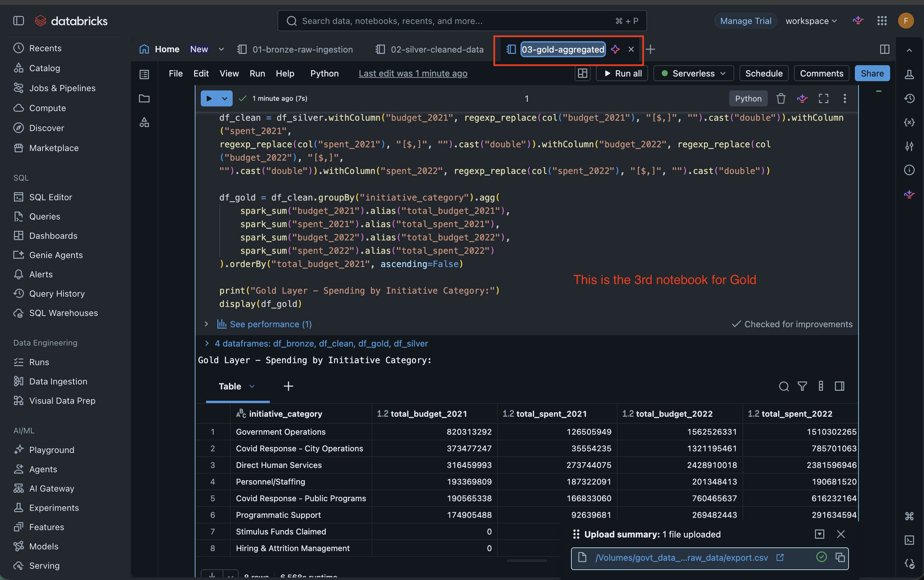Image resolution: width=924 pixels, height=580 pixels.
Task: Open Comments panel
Action: coord(821,73)
